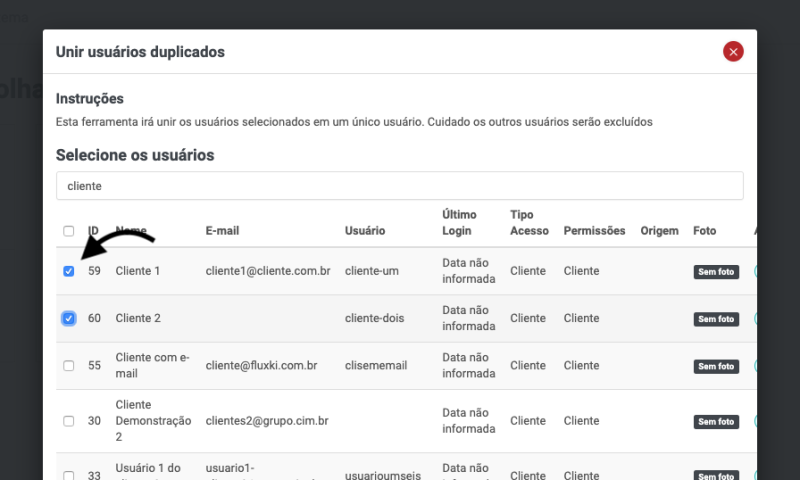Uncheck the checkbox for Cliente 1
This screenshot has width=800, height=480.
pos(68,271)
